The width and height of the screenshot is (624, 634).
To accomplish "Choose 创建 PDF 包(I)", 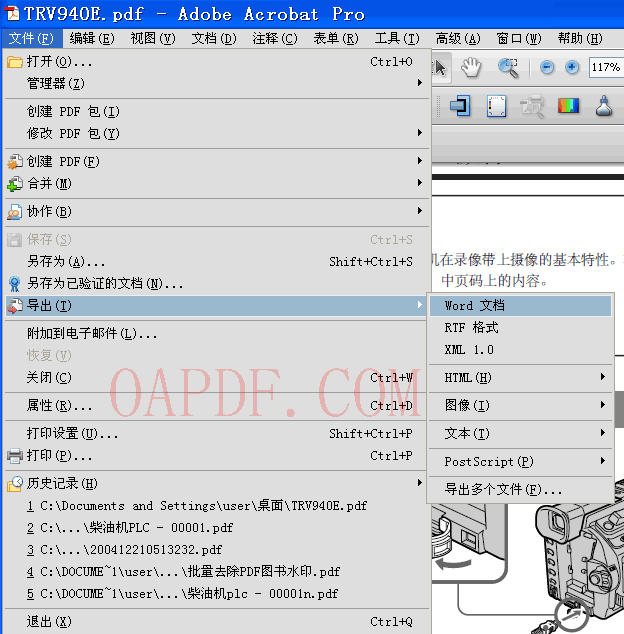I will 217,111.
